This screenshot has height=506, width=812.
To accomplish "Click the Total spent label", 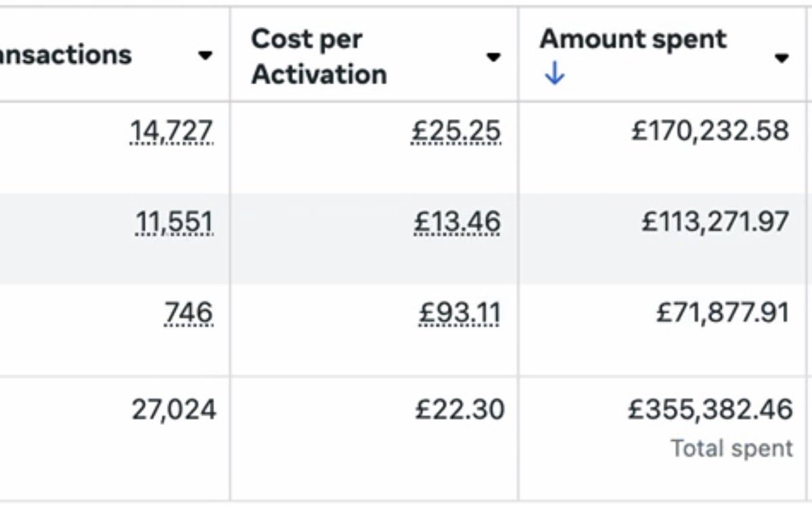I will pos(731,448).
